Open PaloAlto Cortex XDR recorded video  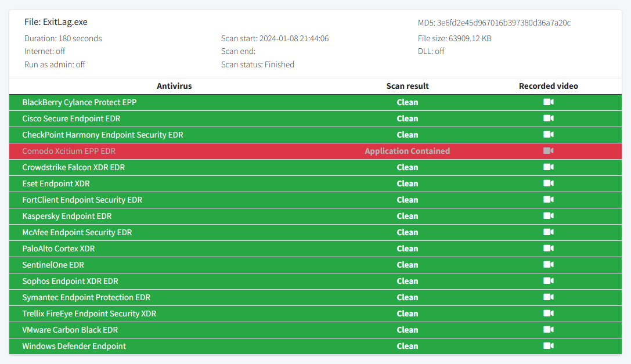[x=549, y=248]
